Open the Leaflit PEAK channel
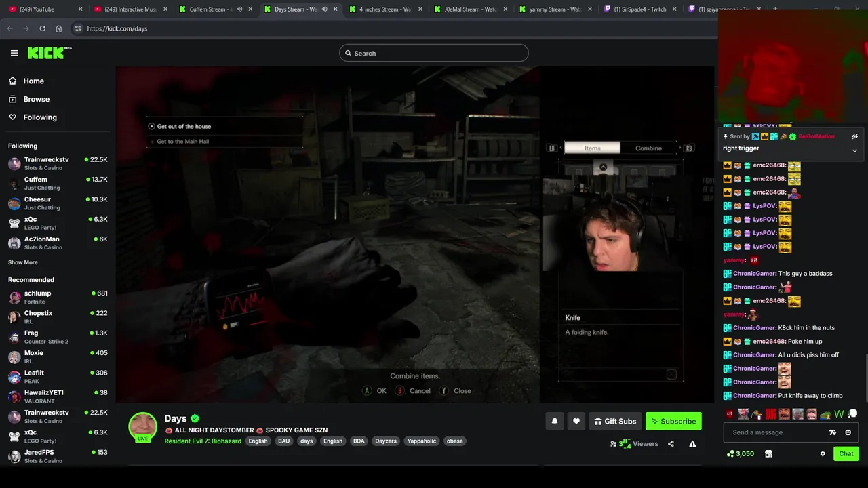Image resolution: width=868 pixels, height=488 pixels. pos(58,376)
